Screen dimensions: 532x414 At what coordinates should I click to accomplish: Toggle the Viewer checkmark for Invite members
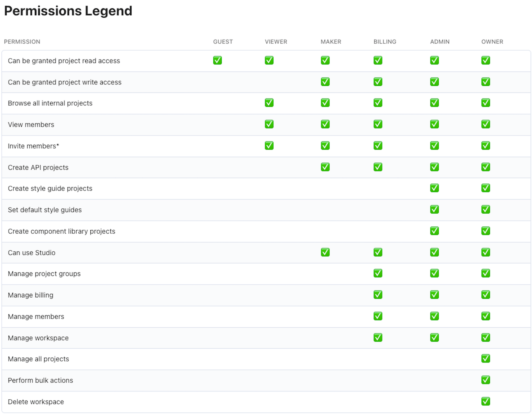tap(269, 146)
